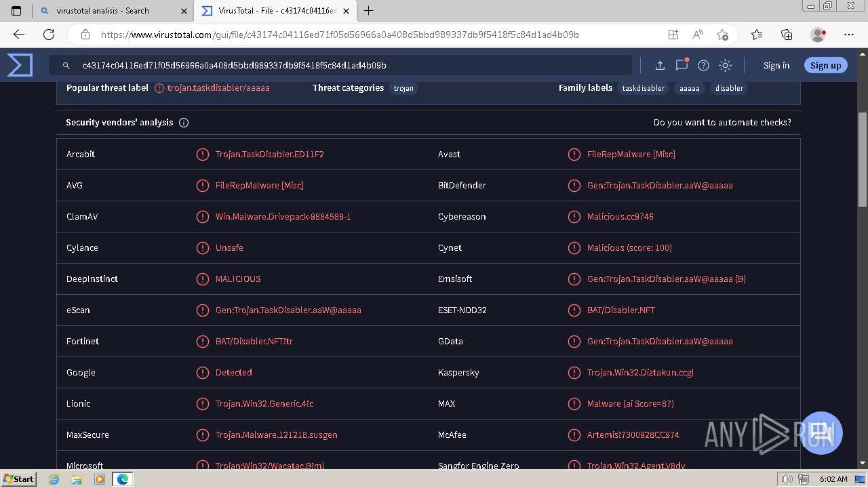Open the media player taskbar icon
The image size is (868, 488).
tap(100, 479)
